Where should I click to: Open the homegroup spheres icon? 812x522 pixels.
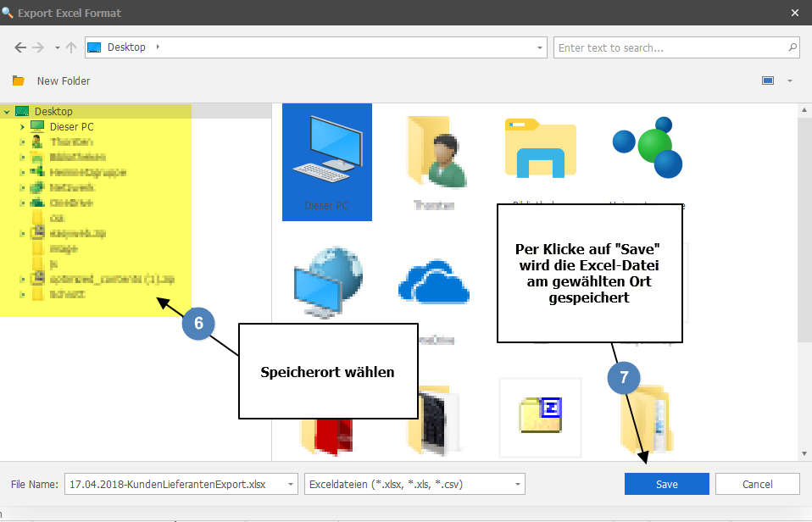tap(648, 147)
